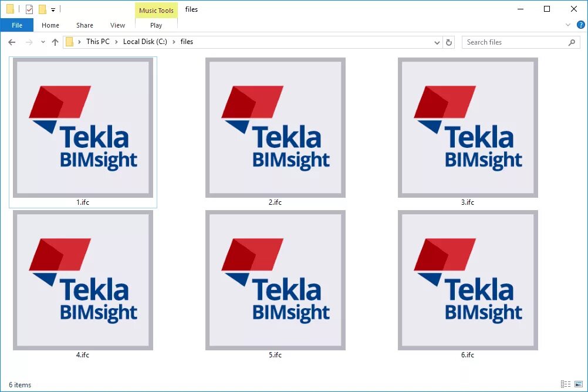Click the 5.ifc file name label

275,355
